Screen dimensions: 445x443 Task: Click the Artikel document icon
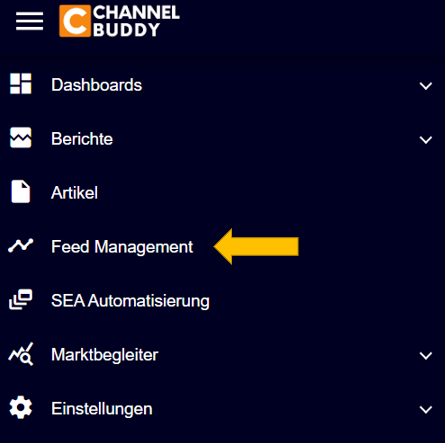21,192
